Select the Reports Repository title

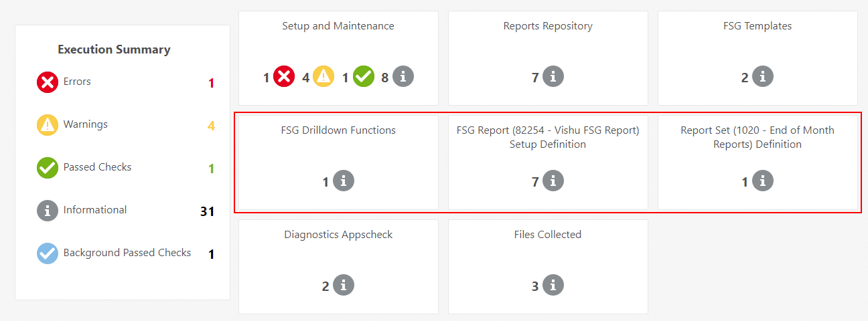tap(548, 26)
